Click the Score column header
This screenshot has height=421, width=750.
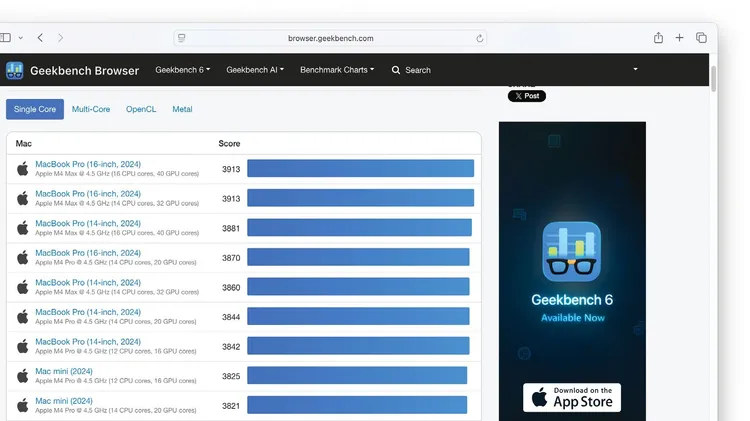click(229, 144)
